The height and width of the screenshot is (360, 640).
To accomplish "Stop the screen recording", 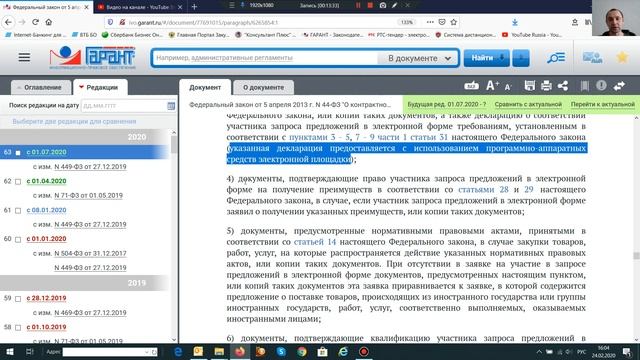I will click(x=370, y=5).
